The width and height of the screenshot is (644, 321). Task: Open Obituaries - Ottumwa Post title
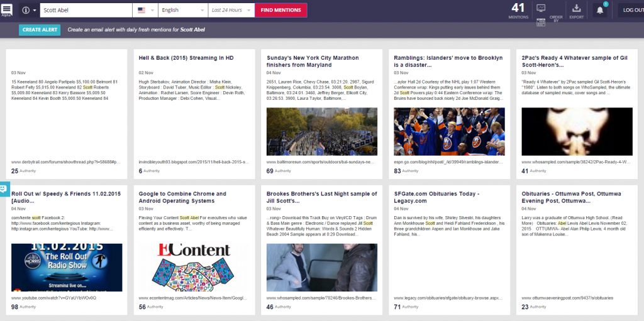(571, 197)
